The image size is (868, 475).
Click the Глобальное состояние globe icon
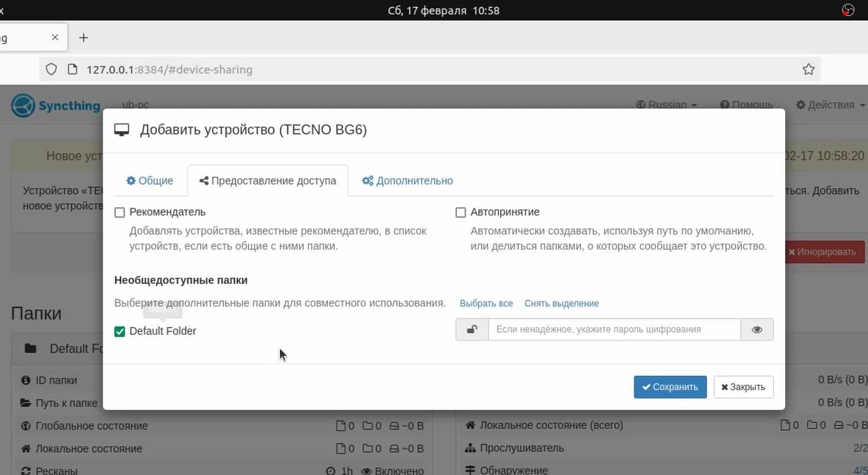(26, 426)
